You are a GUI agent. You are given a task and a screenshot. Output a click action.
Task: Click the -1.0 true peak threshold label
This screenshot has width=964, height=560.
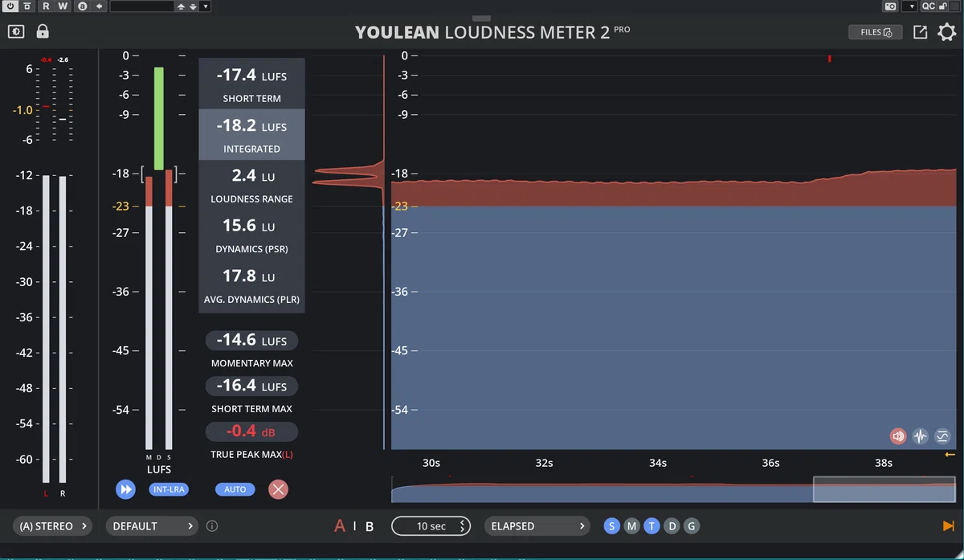pos(22,108)
